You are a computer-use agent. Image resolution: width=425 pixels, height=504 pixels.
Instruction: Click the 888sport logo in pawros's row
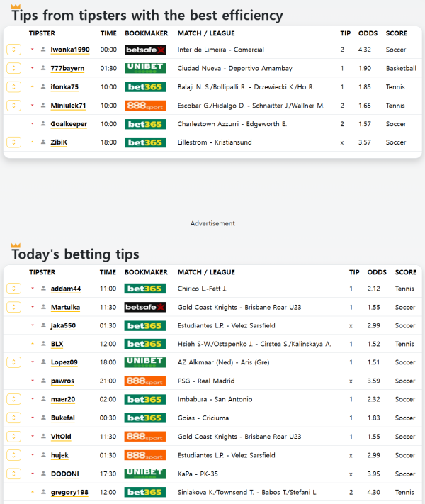tap(144, 381)
